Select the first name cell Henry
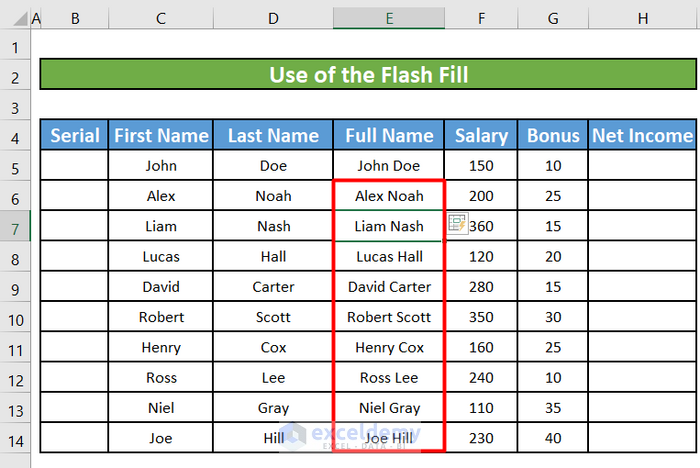The image size is (700, 468). (x=160, y=347)
